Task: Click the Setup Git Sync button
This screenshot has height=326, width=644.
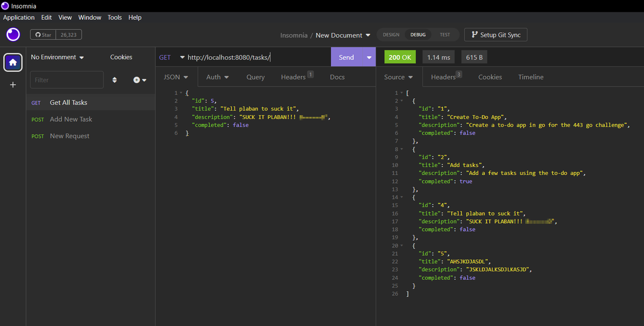Action: click(x=496, y=35)
